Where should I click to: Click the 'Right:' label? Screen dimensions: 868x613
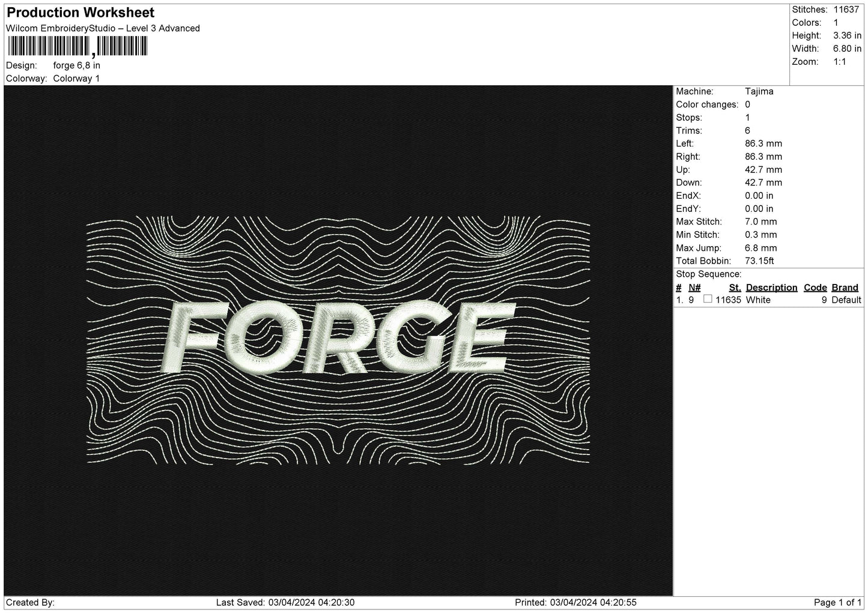[688, 157]
